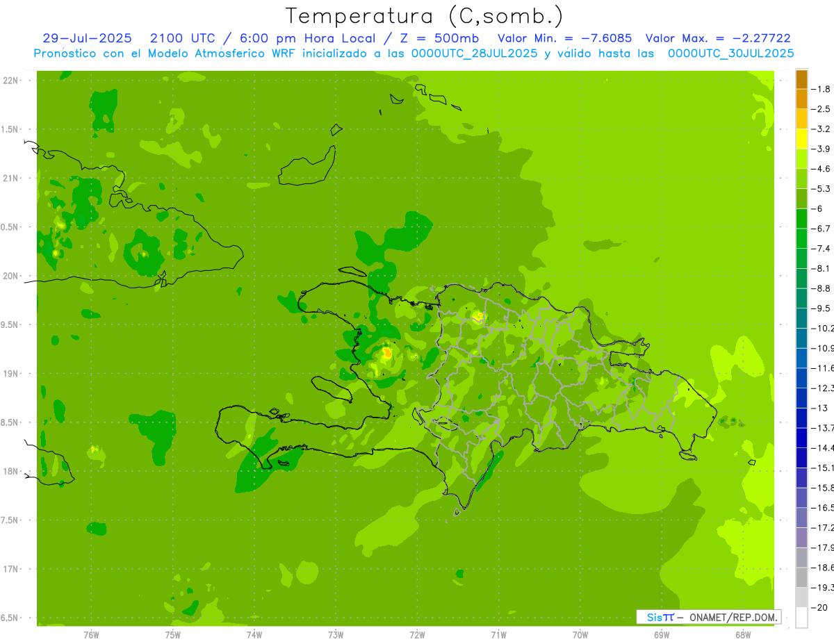The image size is (834, 644).
Task: Click the "-6" legend value
Action: [817, 209]
